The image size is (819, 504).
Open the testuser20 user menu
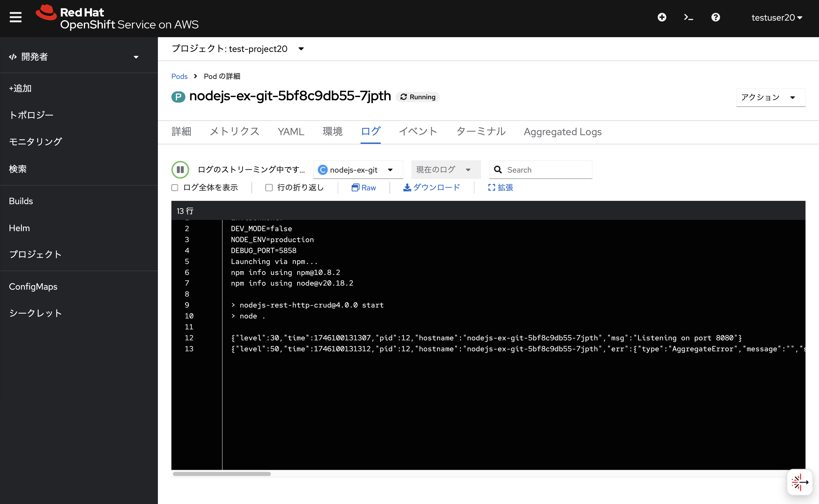coord(777,18)
